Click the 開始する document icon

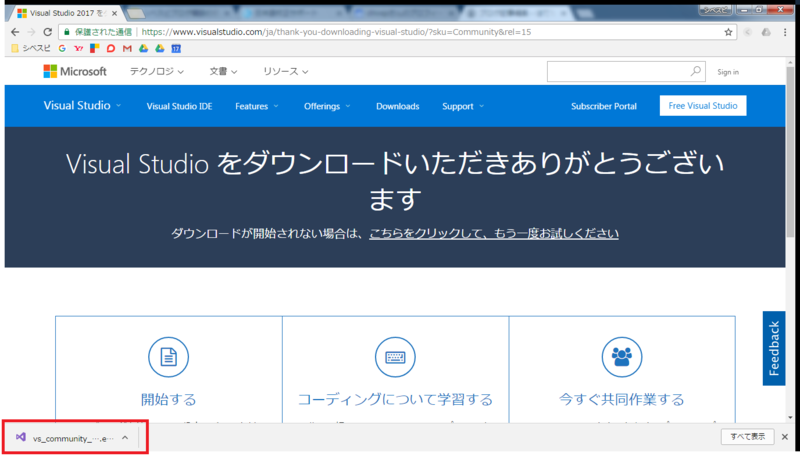coord(168,357)
